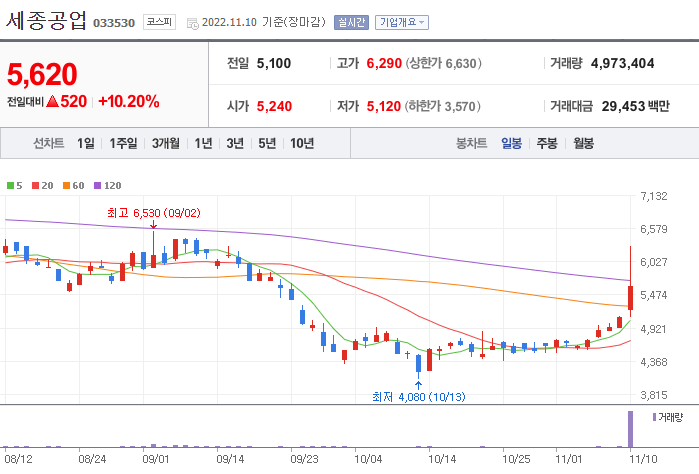Click the 시가 value 5,240
The width and height of the screenshot is (699, 474).
274,106
